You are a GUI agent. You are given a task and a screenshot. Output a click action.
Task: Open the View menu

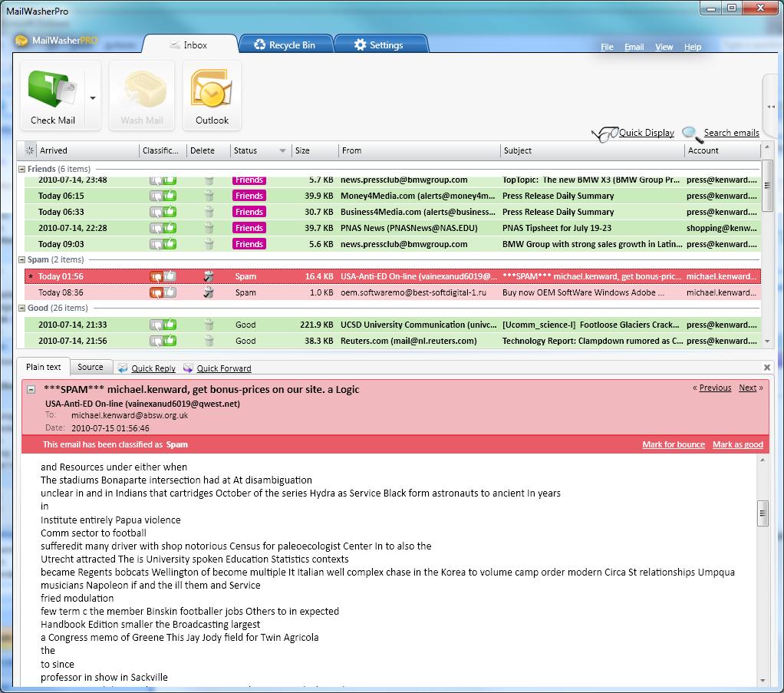coord(664,47)
